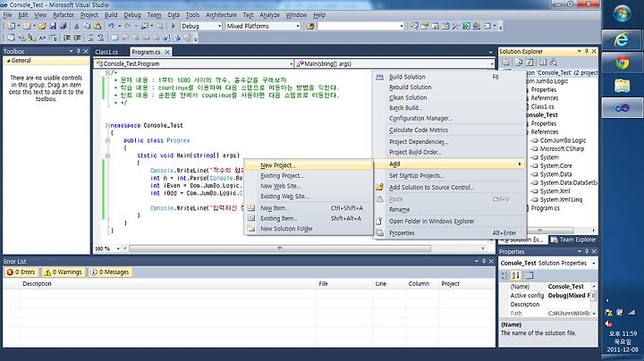Switch Properties panel to Categorized view
644x361 pixels.
[504, 275]
